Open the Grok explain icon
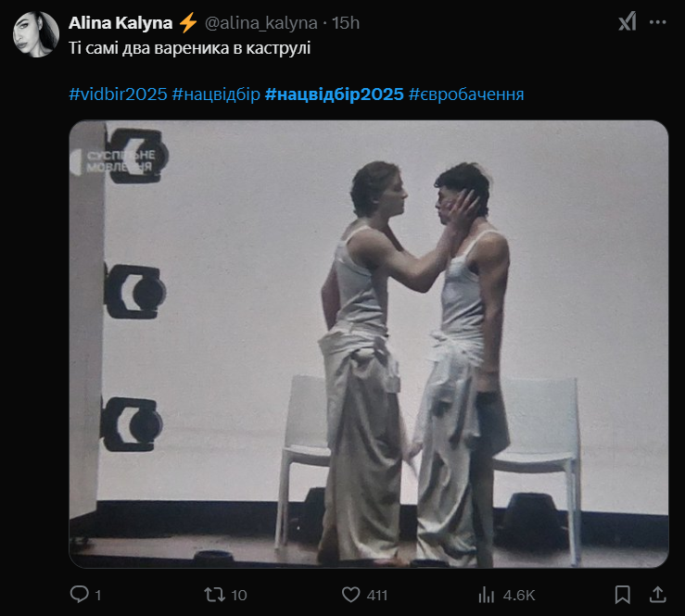685x616 pixels. 628,22
